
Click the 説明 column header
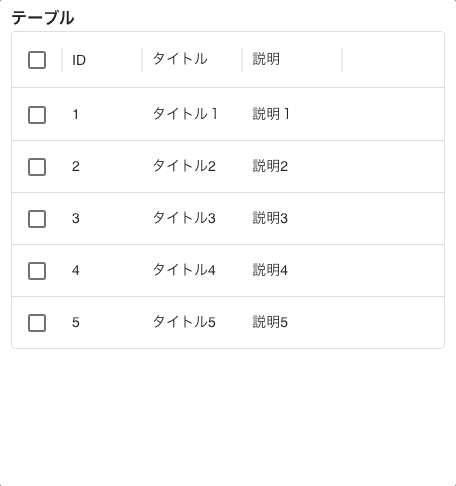pos(266,59)
